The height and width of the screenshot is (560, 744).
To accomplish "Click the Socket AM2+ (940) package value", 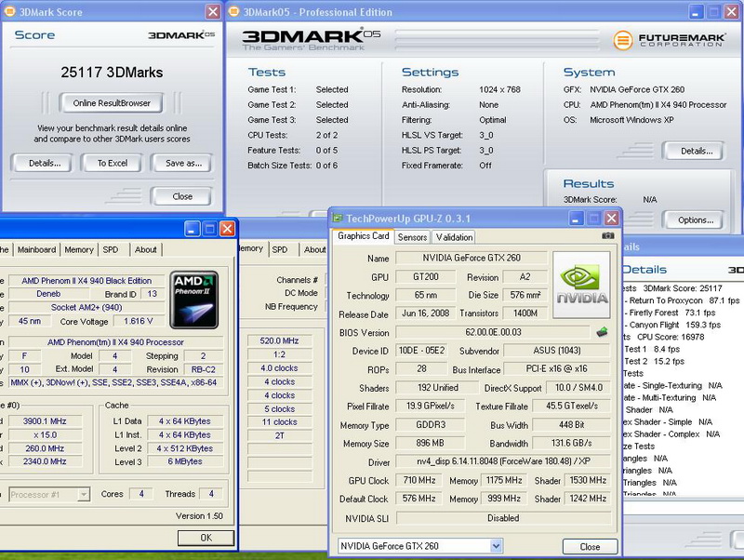I will point(86,308).
